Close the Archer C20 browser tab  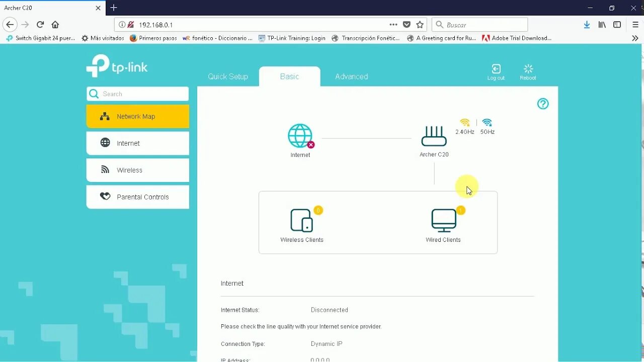coord(98,8)
